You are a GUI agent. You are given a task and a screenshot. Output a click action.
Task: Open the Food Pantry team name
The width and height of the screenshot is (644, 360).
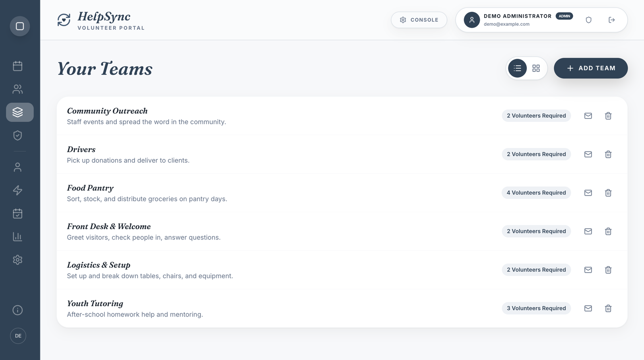(90, 188)
